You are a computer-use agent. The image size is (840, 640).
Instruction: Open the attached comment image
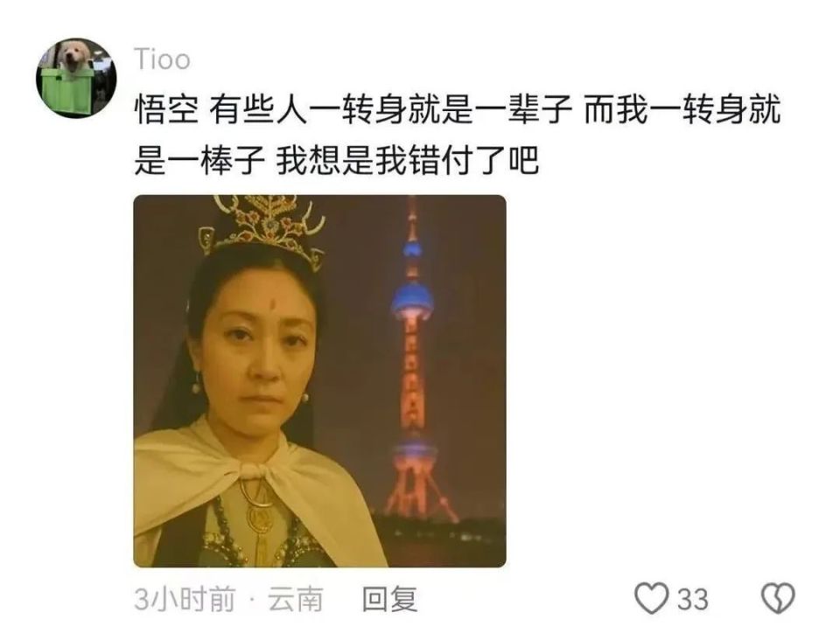pos(320,381)
